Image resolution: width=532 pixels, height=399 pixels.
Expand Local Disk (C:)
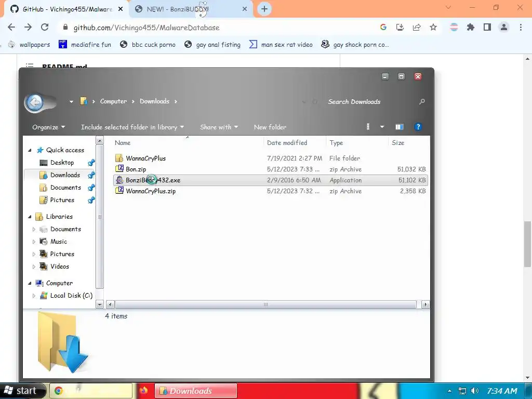click(34, 296)
